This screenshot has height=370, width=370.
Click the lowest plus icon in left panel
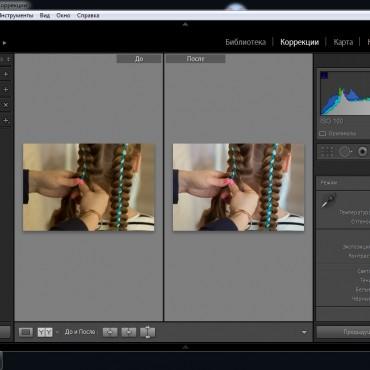pos(6,120)
